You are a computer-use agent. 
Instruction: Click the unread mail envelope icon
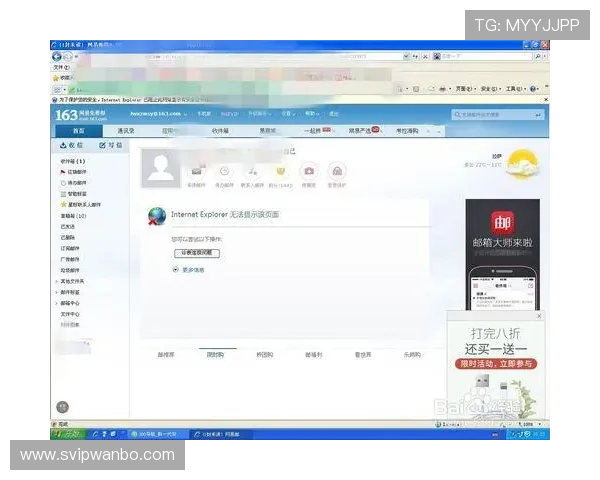coord(196,171)
